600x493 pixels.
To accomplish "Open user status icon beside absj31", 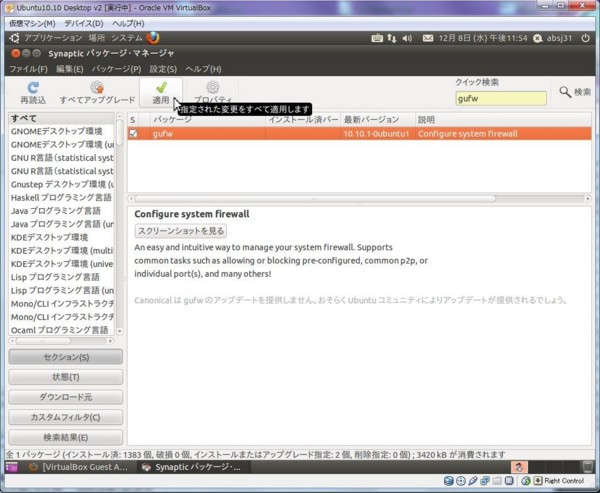I will click(538, 38).
